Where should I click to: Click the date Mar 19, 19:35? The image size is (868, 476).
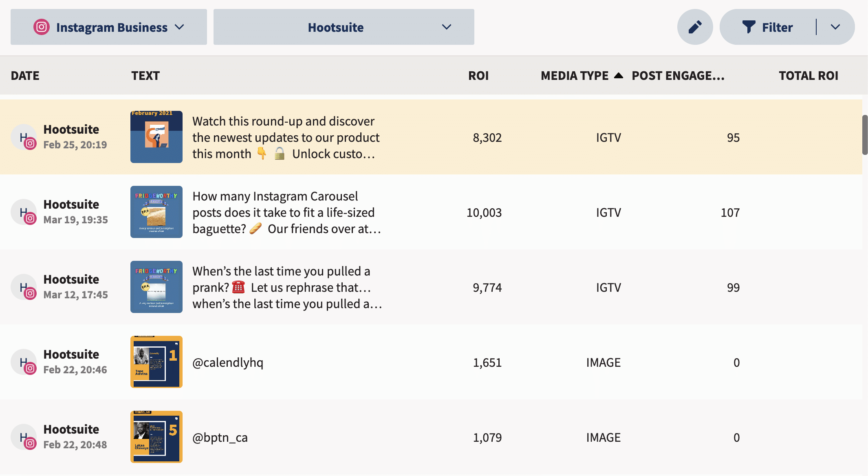76,220
